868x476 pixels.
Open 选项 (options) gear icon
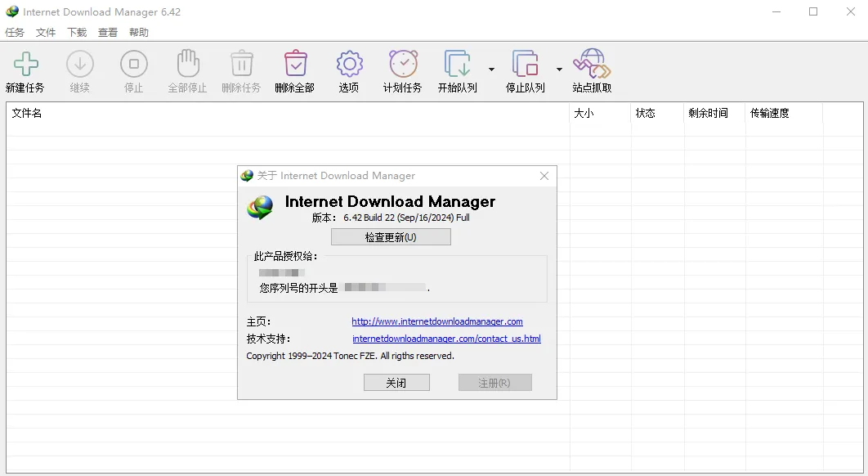click(349, 64)
